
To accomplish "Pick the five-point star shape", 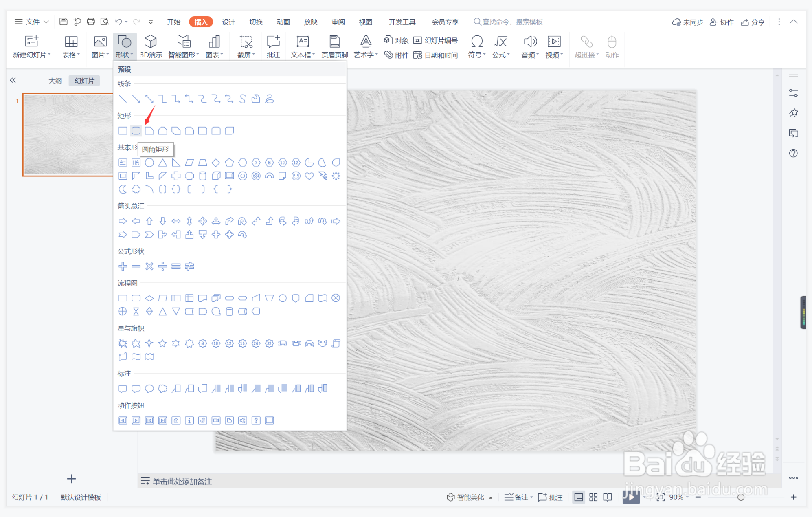I will [162, 343].
